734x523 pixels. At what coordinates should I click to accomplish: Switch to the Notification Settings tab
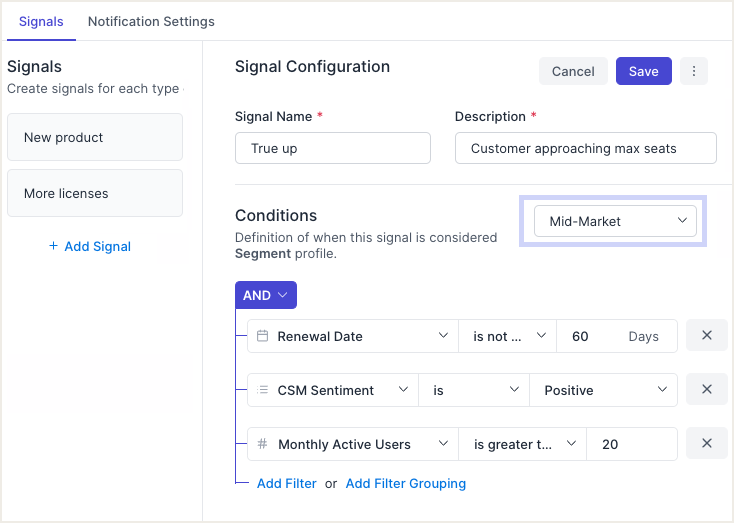tap(151, 21)
